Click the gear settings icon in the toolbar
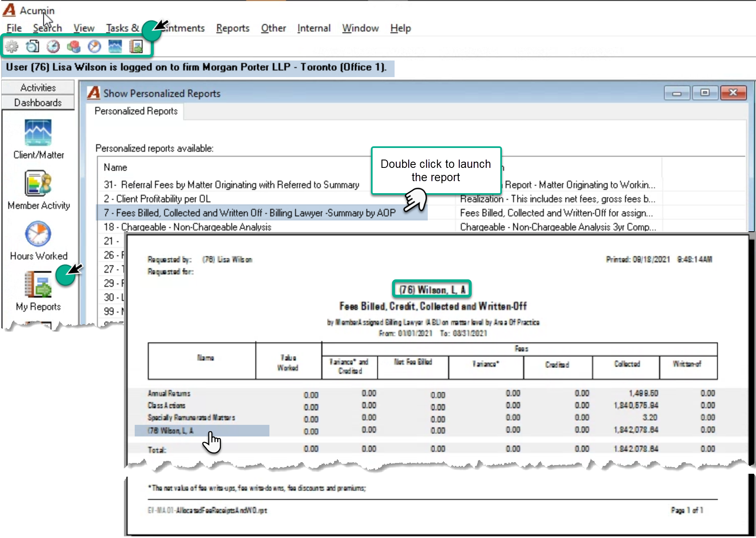The height and width of the screenshot is (538, 756). [12, 46]
